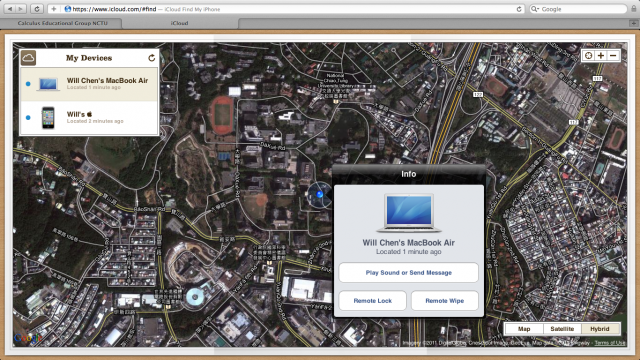Click the lock icon beside the search field
Image resolution: width=640 pixels, height=360 pixels.
coord(633,9)
